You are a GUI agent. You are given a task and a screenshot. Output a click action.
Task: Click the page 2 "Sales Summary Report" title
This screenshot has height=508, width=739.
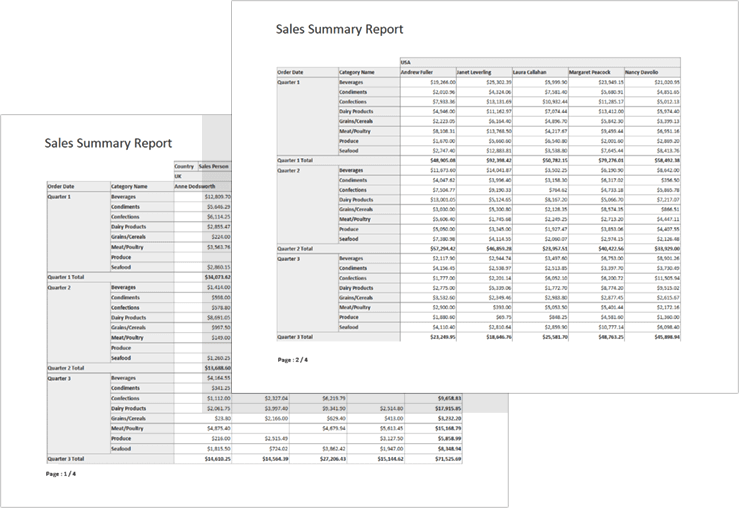(339, 29)
